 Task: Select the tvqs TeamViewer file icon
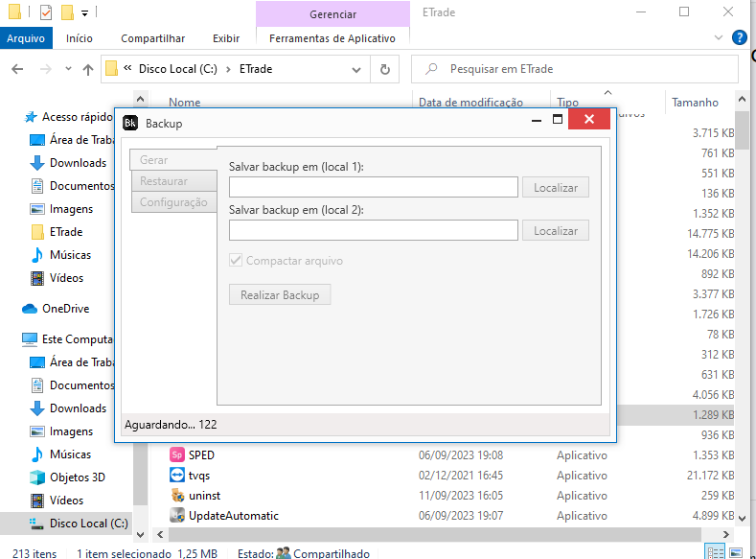(x=177, y=476)
